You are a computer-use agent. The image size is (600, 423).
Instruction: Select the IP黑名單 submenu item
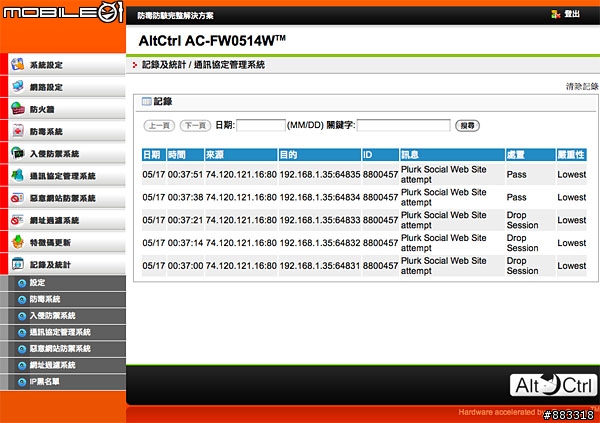click(67, 382)
